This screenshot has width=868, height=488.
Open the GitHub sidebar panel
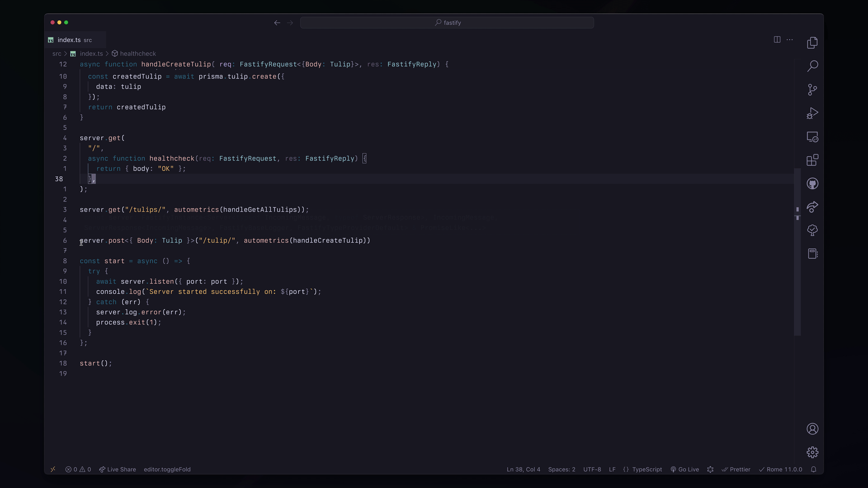(x=812, y=183)
